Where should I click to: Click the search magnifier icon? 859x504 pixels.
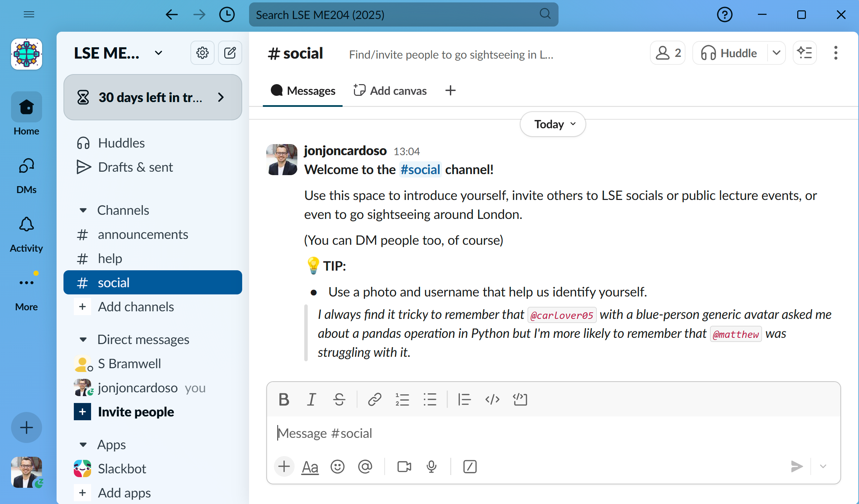pyautogui.click(x=545, y=14)
